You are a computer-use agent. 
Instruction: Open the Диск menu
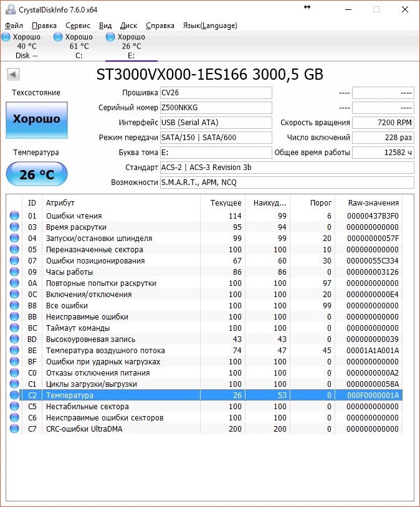click(128, 26)
